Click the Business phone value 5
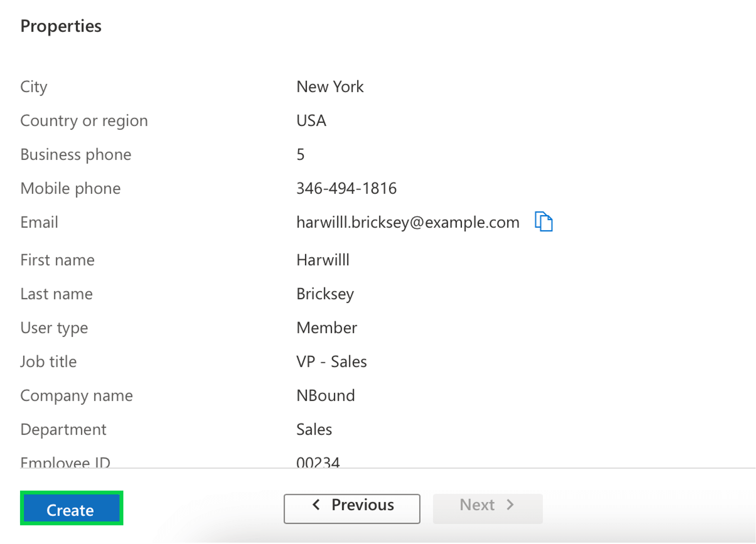The width and height of the screenshot is (756, 544). (x=300, y=154)
